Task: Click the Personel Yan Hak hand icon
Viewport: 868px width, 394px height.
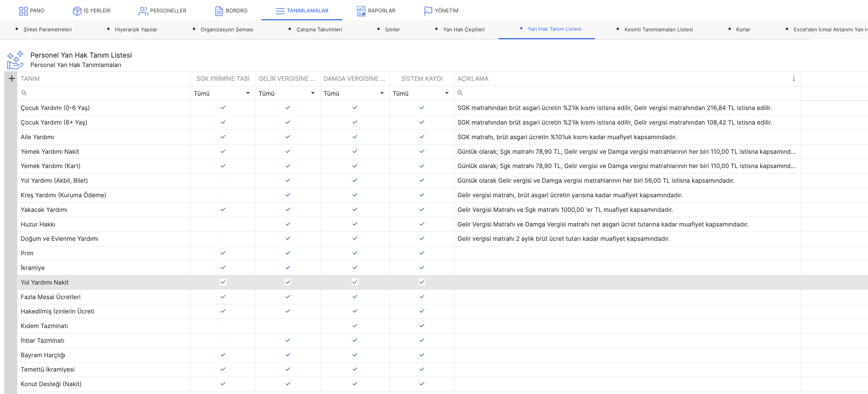Action: pos(15,60)
